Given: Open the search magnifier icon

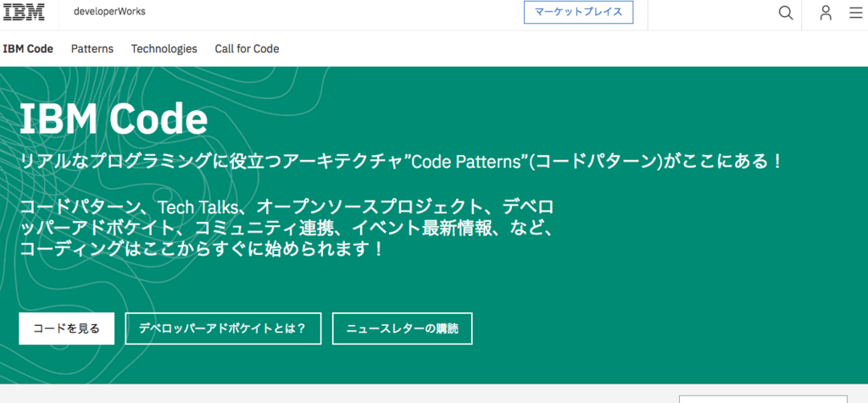Looking at the screenshot, I should tap(786, 13).
